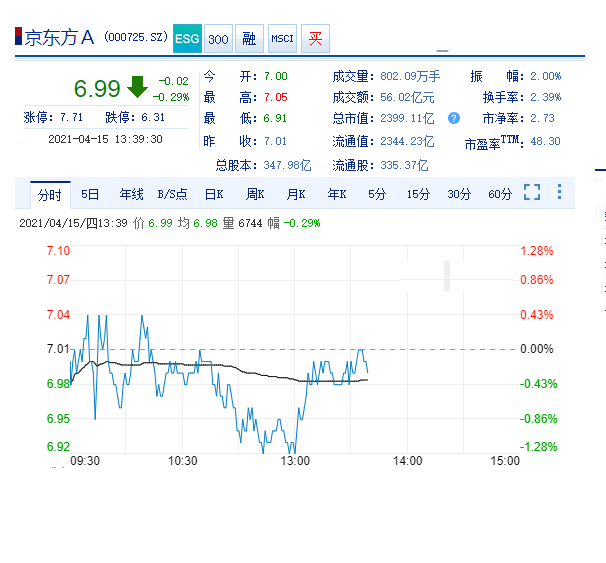
Task: Click the 最低 value 6.91
Action: tap(275, 118)
